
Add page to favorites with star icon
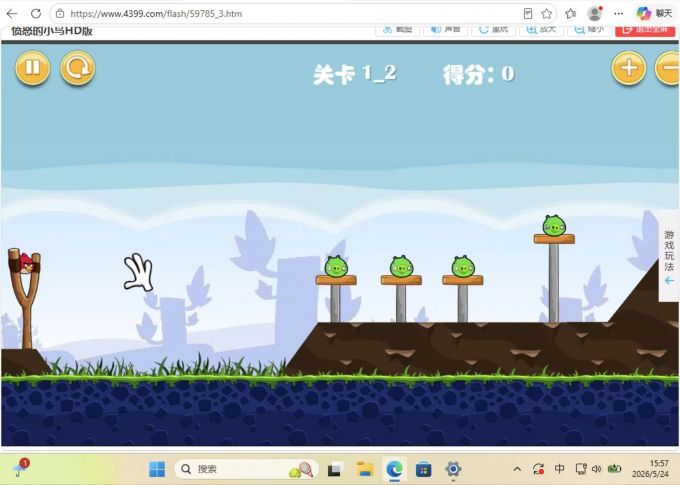tap(546, 13)
